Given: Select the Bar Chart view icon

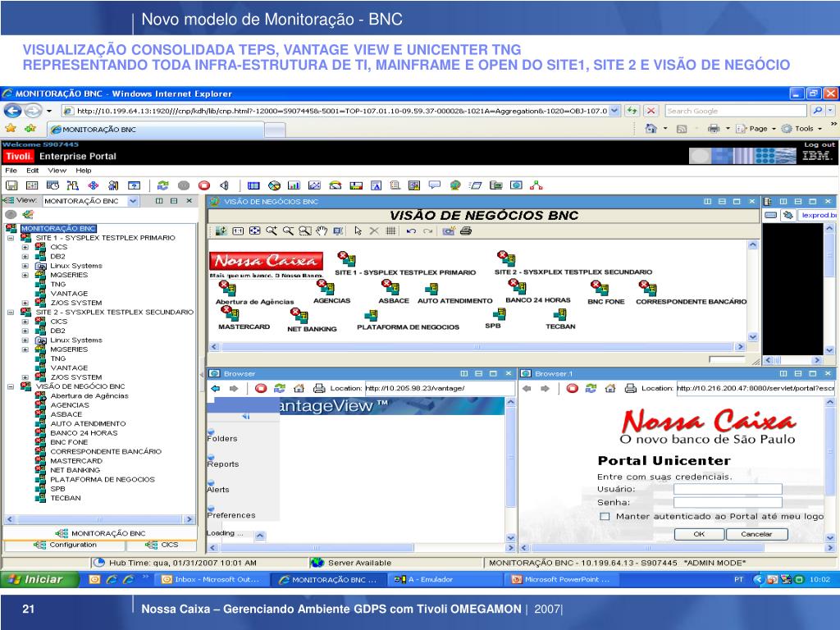Looking at the screenshot, I should point(294,185).
